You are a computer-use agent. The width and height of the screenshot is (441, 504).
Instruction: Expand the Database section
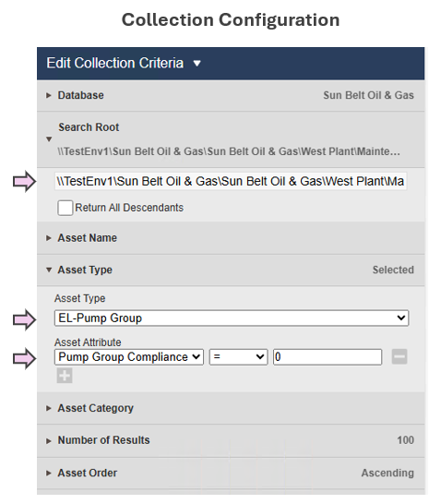(x=231, y=95)
